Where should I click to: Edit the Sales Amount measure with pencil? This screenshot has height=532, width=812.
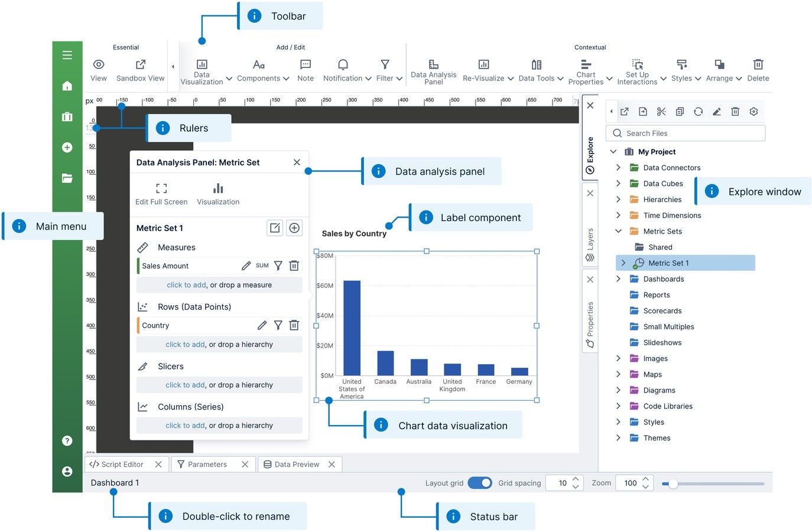tap(246, 266)
